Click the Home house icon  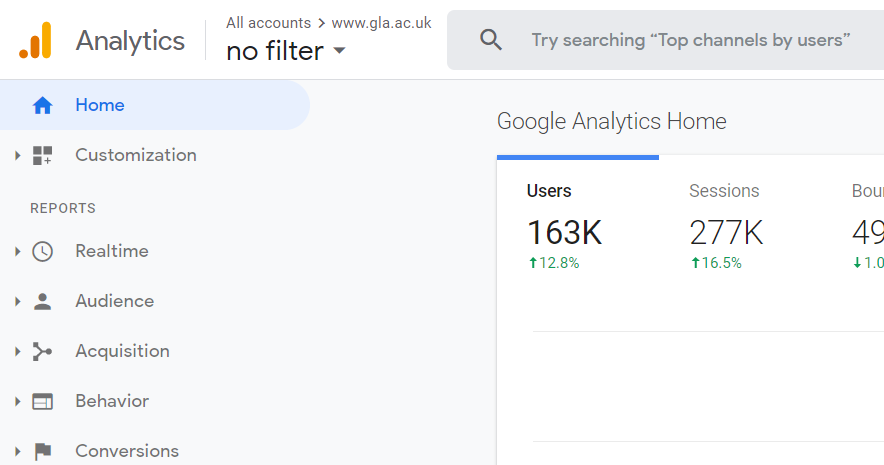pyautogui.click(x=42, y=105)
